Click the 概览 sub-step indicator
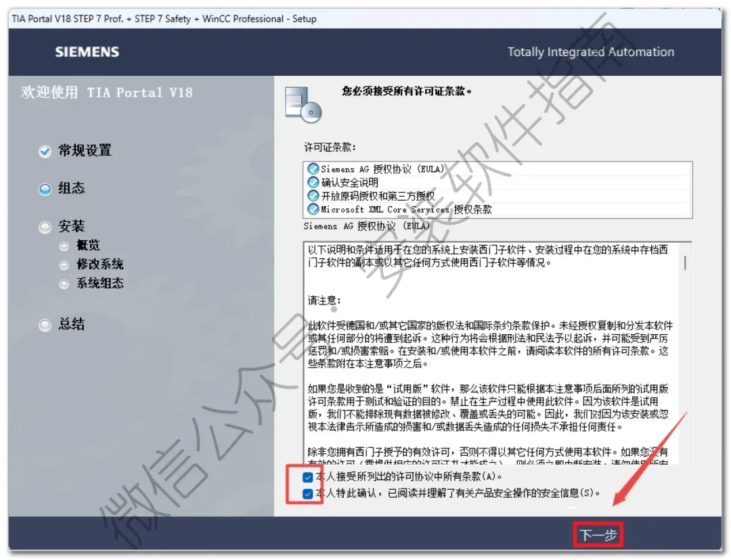 tap(64, 246)
